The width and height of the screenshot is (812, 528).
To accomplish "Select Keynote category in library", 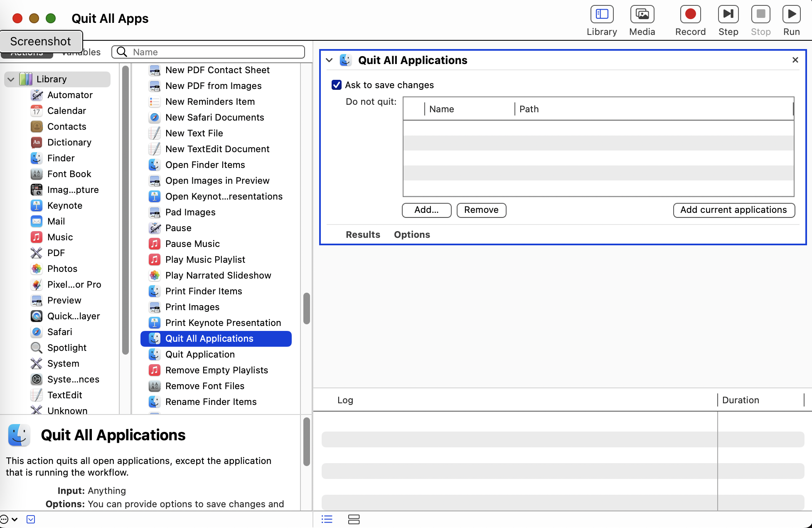I will click(x=64, y=205).
